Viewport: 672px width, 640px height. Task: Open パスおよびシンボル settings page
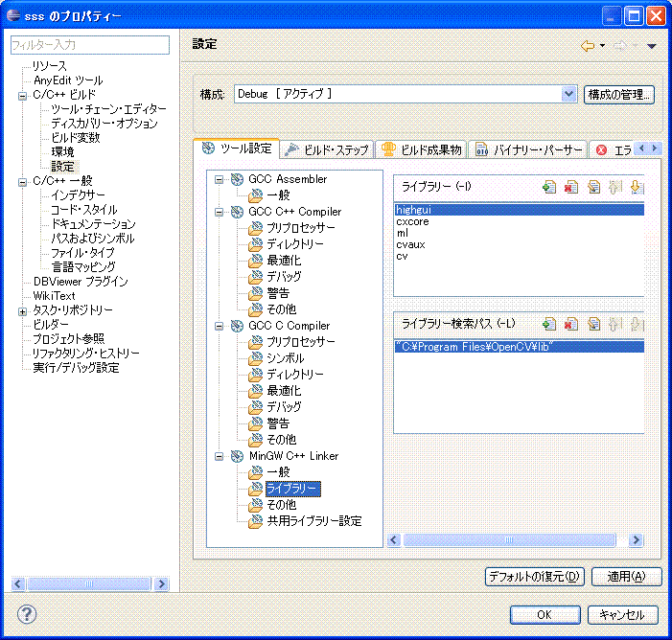[93, 239]
